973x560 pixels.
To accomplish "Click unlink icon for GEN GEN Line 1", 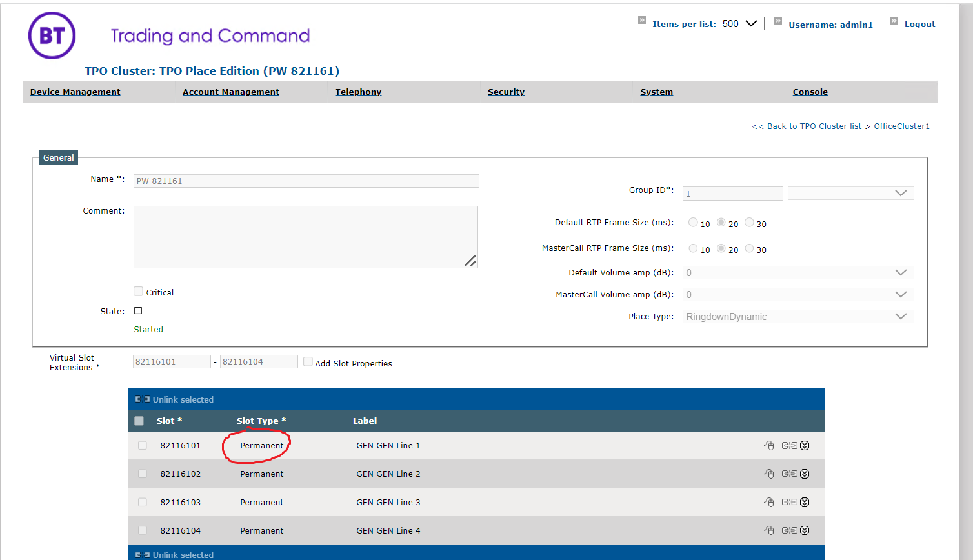I will (x=789, y=445).
